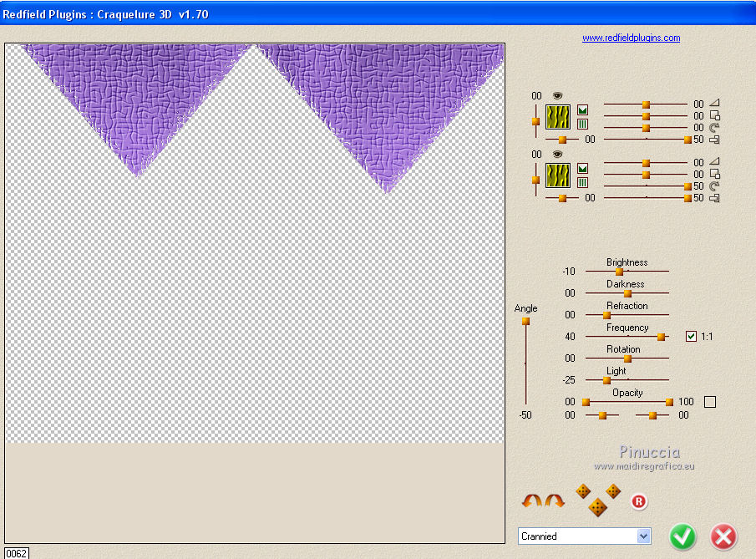
Task: Click the 0062 status value box
Action: (17, 553)
